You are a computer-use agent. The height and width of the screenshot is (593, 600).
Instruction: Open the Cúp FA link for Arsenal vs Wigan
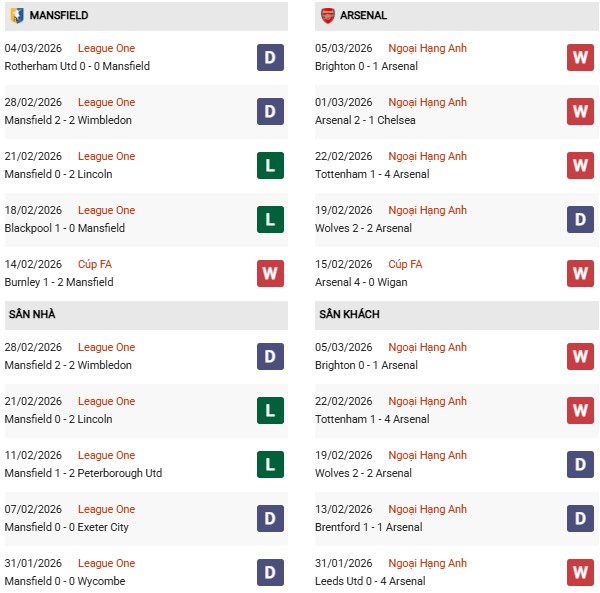(404, 264)
